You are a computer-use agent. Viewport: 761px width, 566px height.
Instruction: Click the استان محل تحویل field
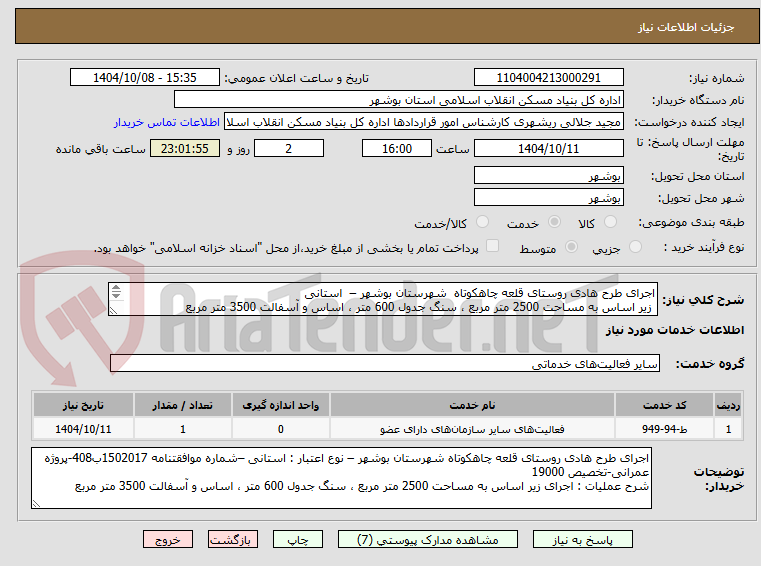pyautogui.click(x=548, y=175)
